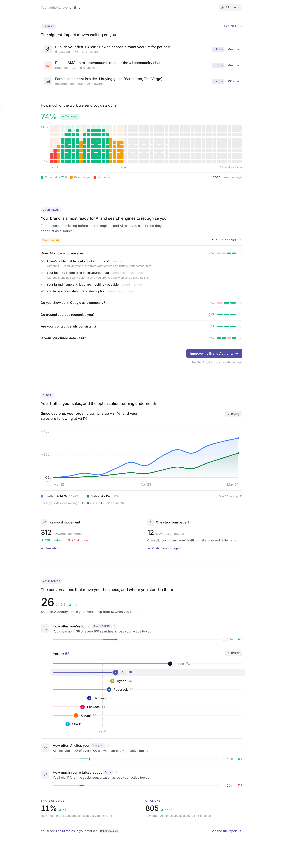Click the 94 slipping indicator
Screen dimensions: 283x868
(78, 540)
